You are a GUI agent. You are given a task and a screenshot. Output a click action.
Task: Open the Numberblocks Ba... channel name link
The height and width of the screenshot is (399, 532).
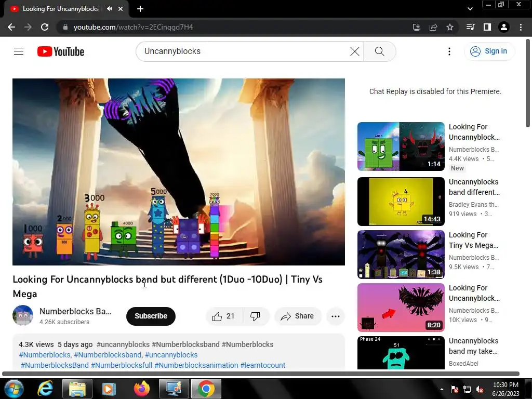(x=75, y=311)
